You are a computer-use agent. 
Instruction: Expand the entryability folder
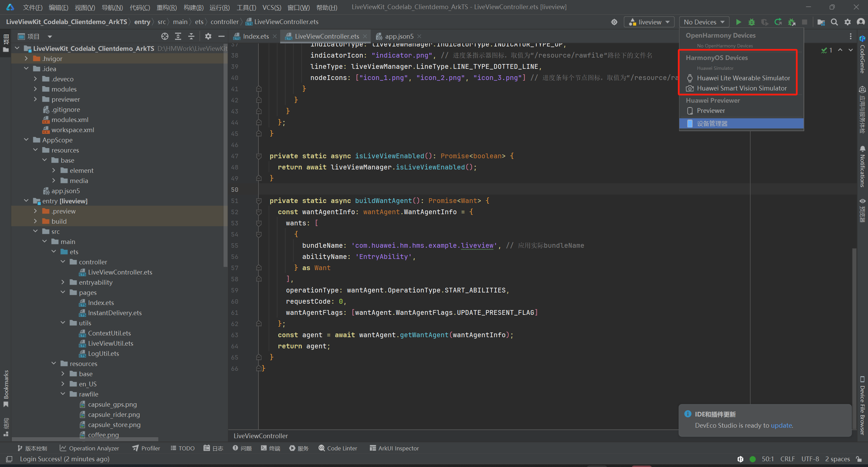tap(63, 282)
